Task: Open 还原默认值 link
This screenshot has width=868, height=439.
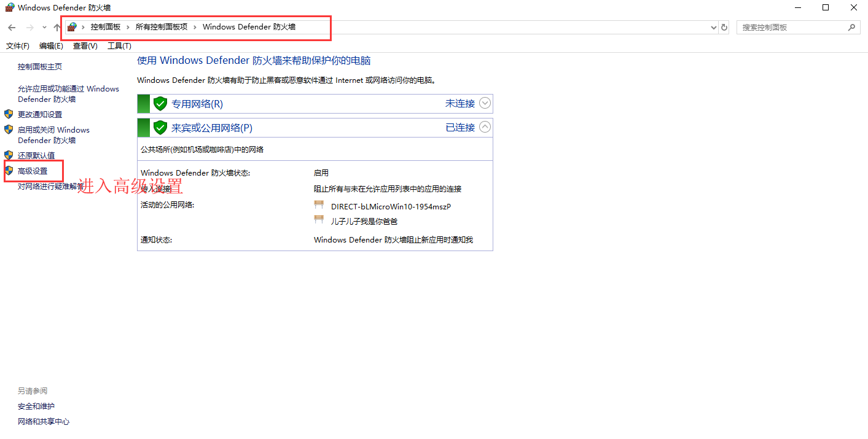Action: click(36, 156)
